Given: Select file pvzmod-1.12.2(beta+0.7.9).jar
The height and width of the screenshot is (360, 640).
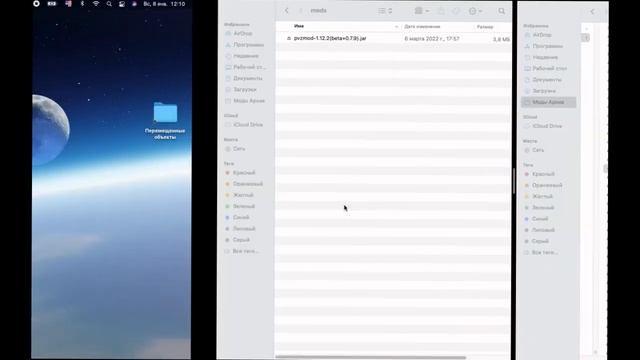Looking at the screenshot, I should 330,38.
